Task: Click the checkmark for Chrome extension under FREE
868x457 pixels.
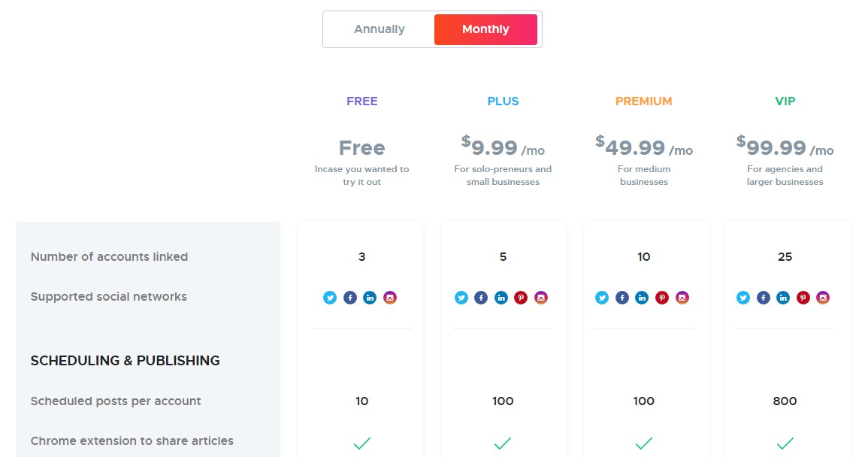Action: tap(361, 443)
